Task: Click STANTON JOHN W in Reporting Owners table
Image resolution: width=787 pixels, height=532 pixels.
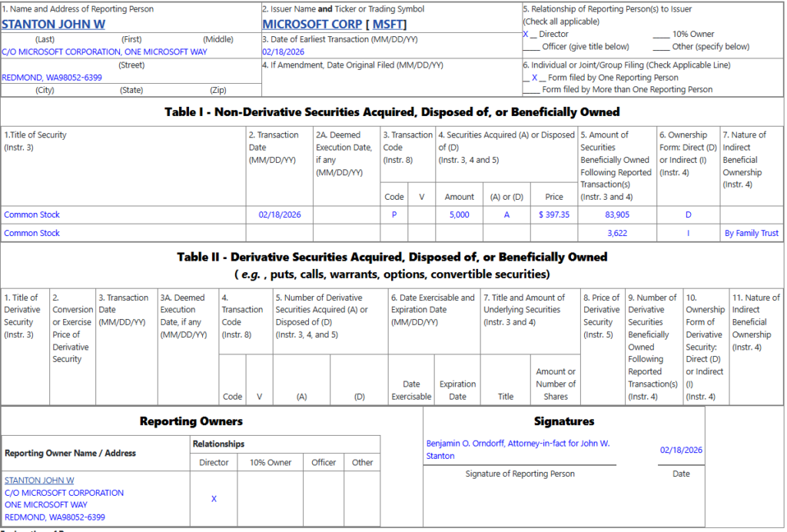Action: click(39, 480)
